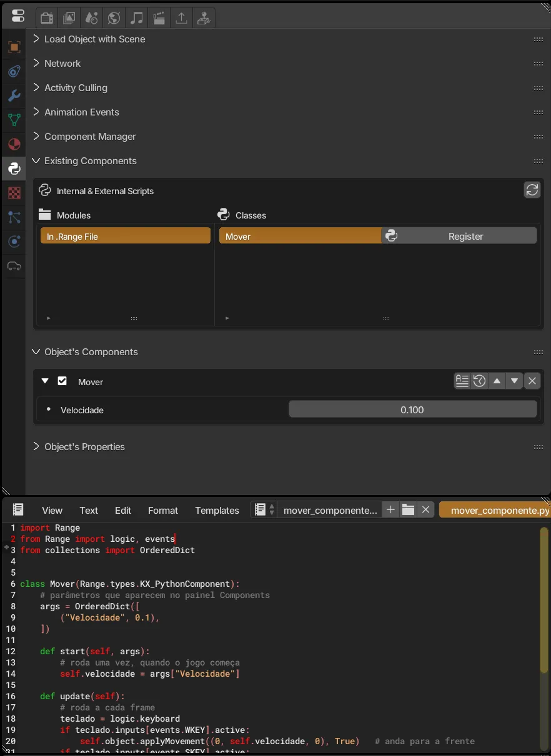
Task: Click code line 6 'class Mover'
Action: (130, 584)
